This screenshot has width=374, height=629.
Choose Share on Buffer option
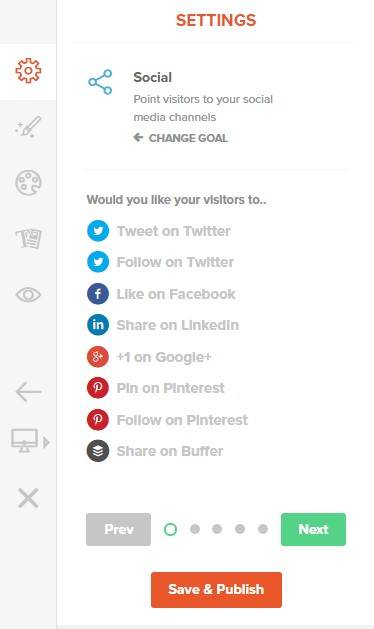pos(155,451)
